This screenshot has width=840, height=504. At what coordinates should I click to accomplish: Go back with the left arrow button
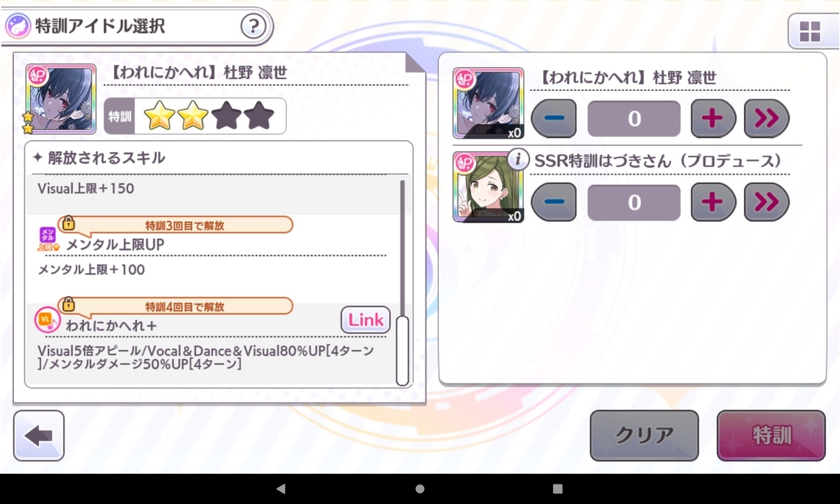(x=38, y=435)
